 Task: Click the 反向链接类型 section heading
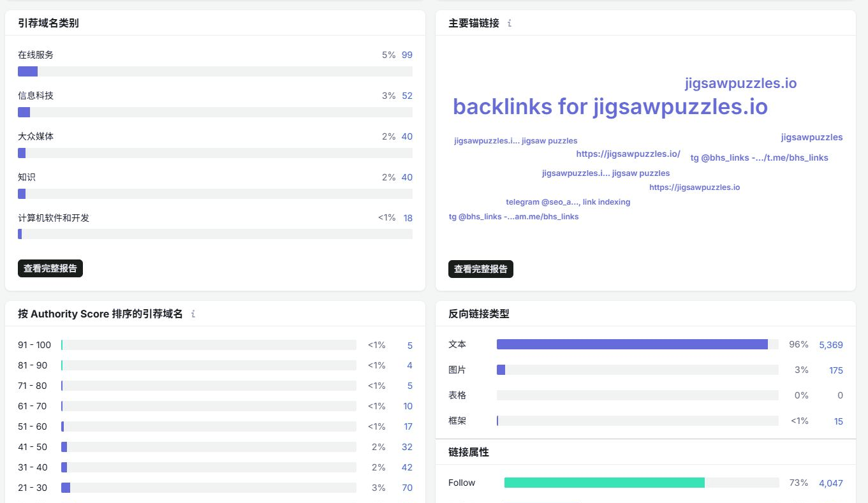tap(479, 314)
